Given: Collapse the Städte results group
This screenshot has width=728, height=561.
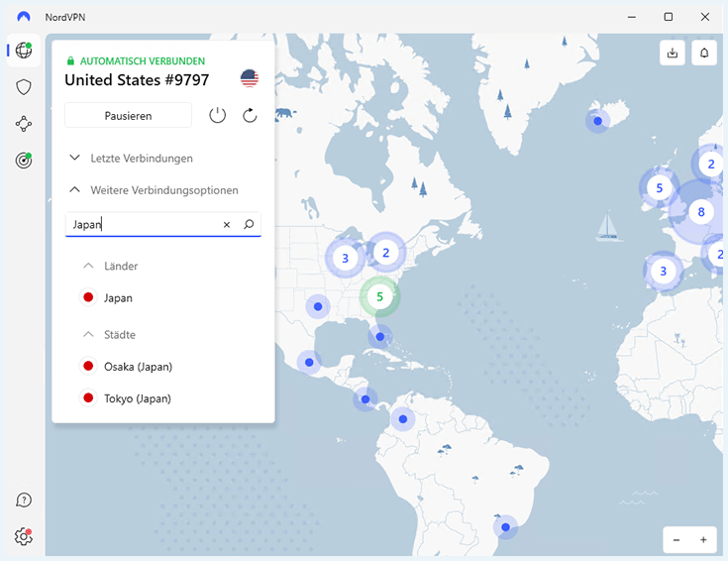Looking at the screenshot, I should click(110, 335).
